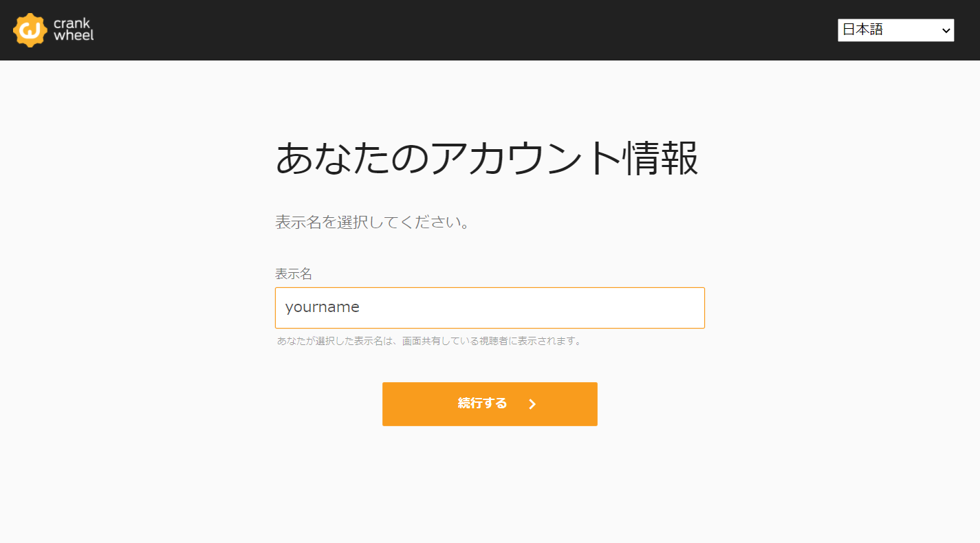Click the right chevron icon in 続行する button
Image resolution: width=980 pixels, height=543 pixels.
click(x=532, y=404)
